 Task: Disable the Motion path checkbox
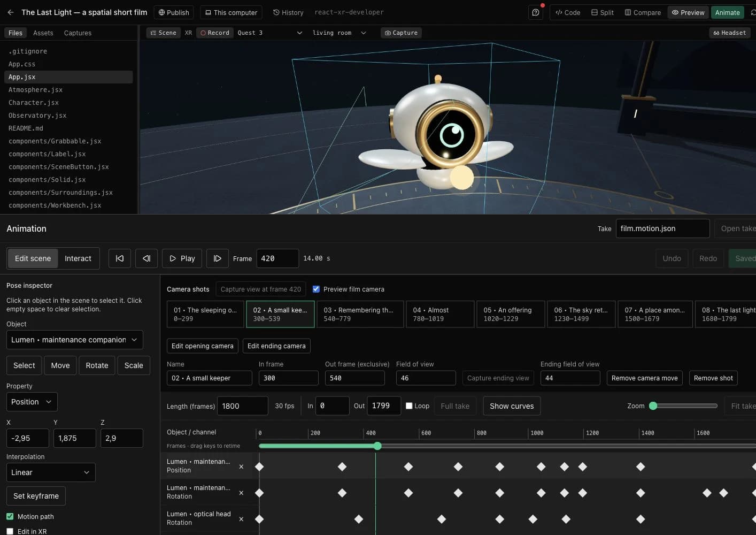coord(10,516)
